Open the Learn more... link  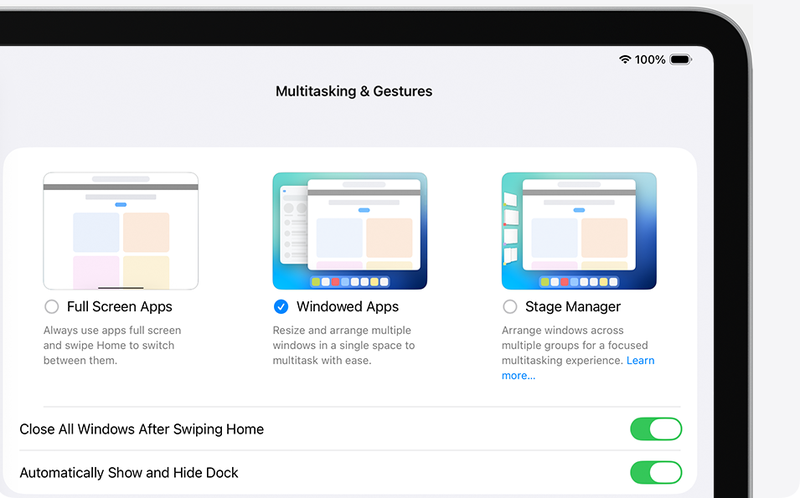click(x=640, y=361)
